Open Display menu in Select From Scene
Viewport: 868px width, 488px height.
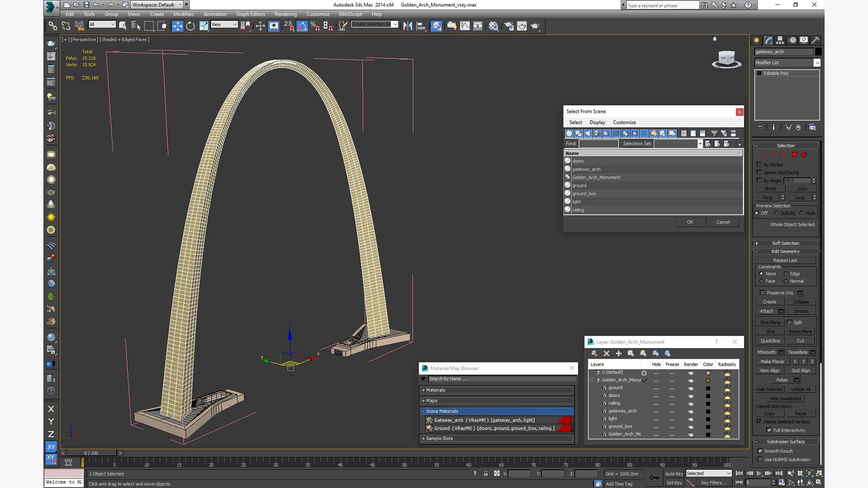tap(597, 122)
